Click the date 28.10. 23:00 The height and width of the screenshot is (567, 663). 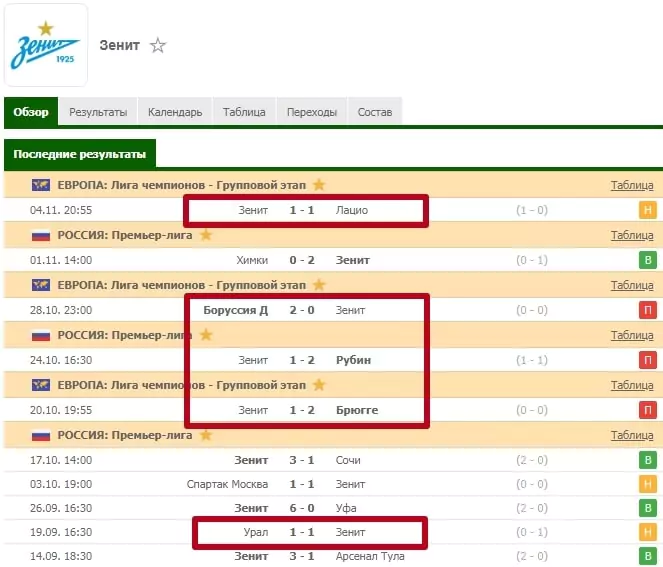tap(61, 310)
